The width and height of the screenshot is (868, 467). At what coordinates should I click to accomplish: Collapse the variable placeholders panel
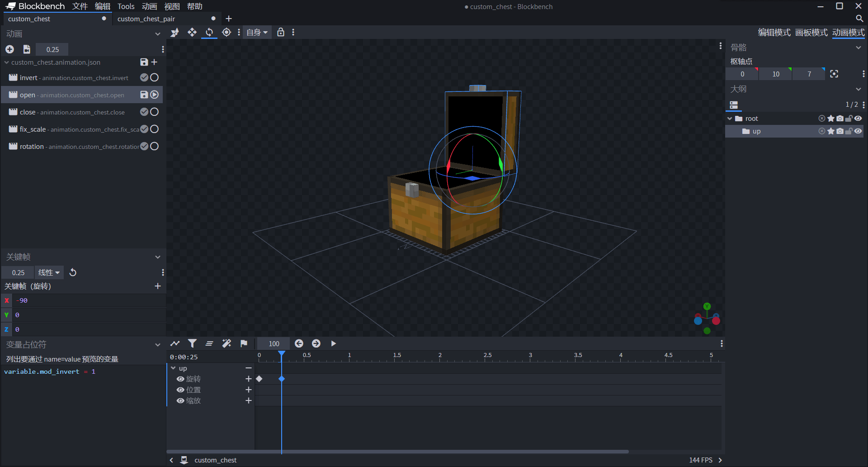coord(158,345)
